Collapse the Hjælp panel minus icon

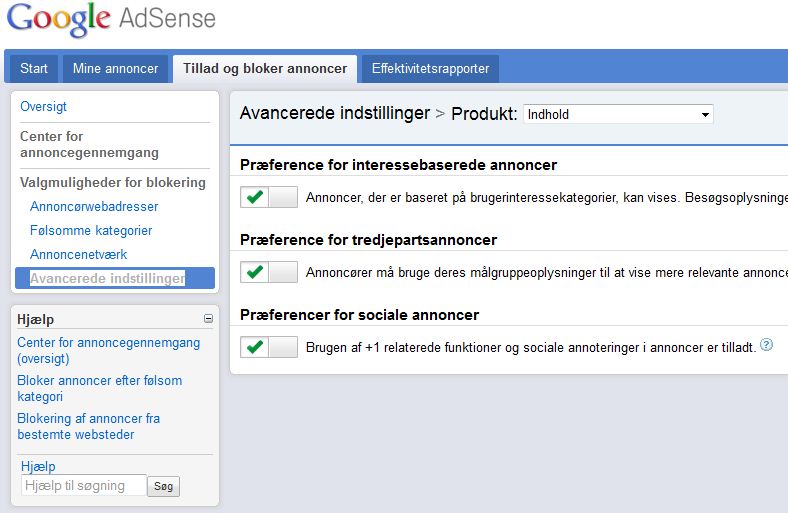(209, 319)
